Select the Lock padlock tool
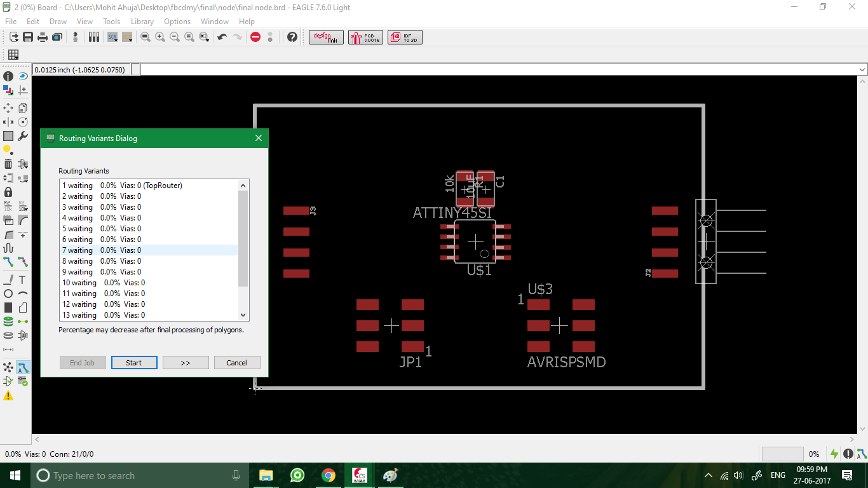The width and height of the screenshot is (868, 488). [8, 192]
